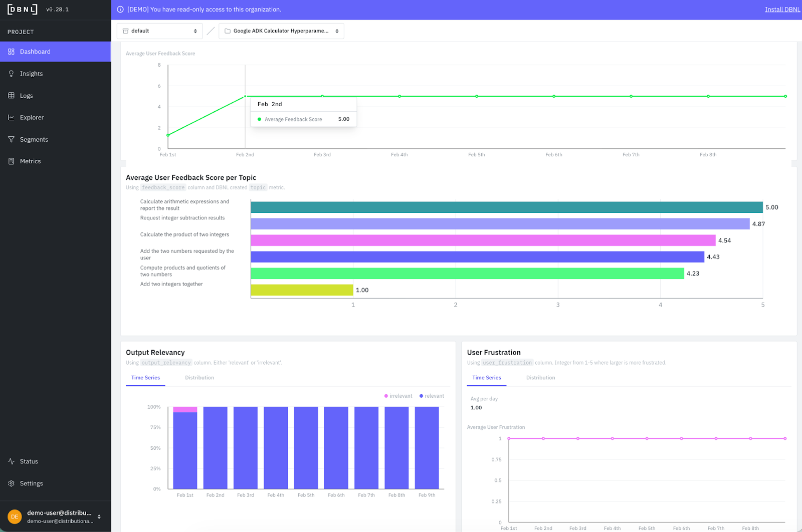Click Feb 1st point on feedback score line
The width and height of the screenshot is (802, 532).
(x=168, y=135)
